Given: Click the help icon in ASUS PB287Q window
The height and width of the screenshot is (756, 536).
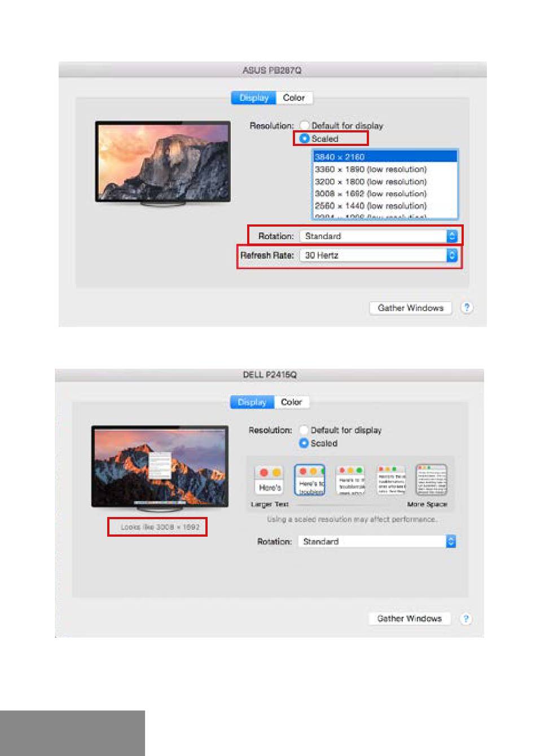Looking at the screenshot, I should point(467,308).
